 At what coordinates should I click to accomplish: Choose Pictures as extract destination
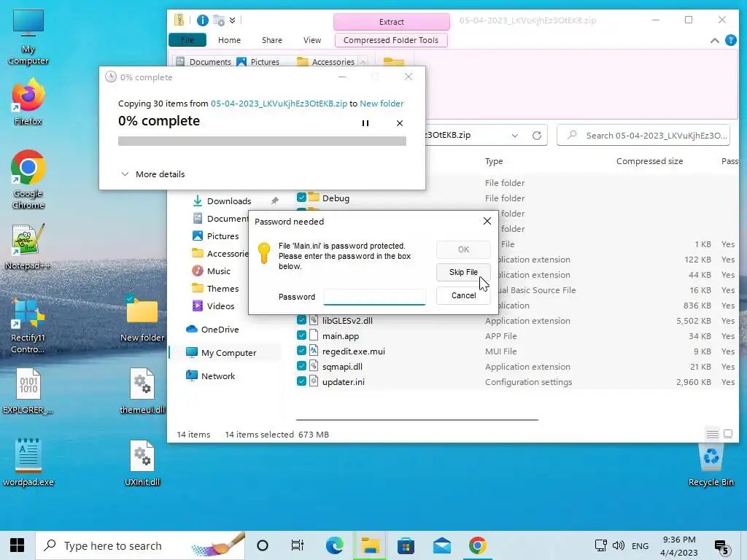[258, 62]
